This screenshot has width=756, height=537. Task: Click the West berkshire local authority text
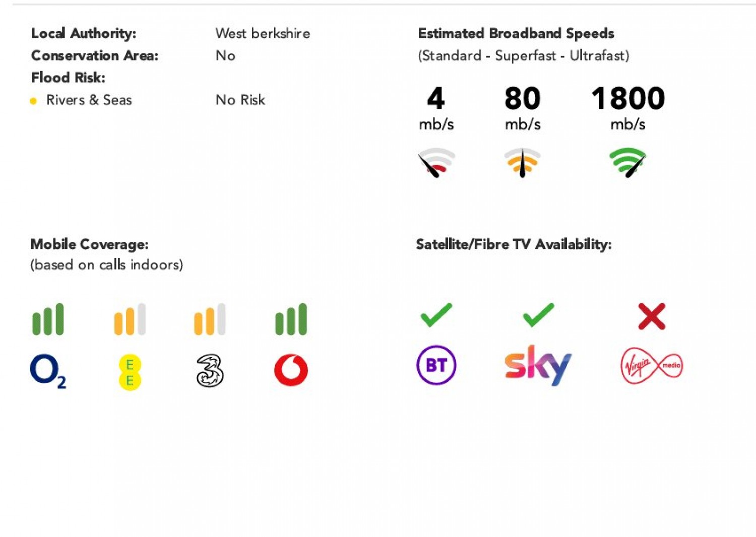[263, 33]
